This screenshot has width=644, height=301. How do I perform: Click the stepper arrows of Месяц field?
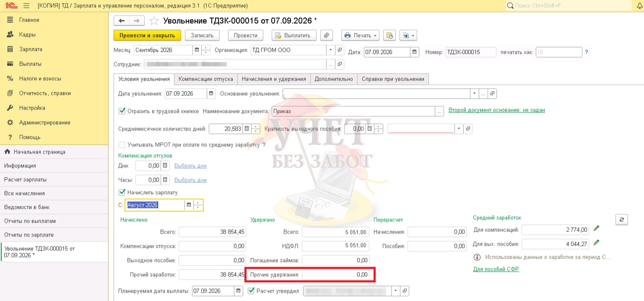coord(206,50)
